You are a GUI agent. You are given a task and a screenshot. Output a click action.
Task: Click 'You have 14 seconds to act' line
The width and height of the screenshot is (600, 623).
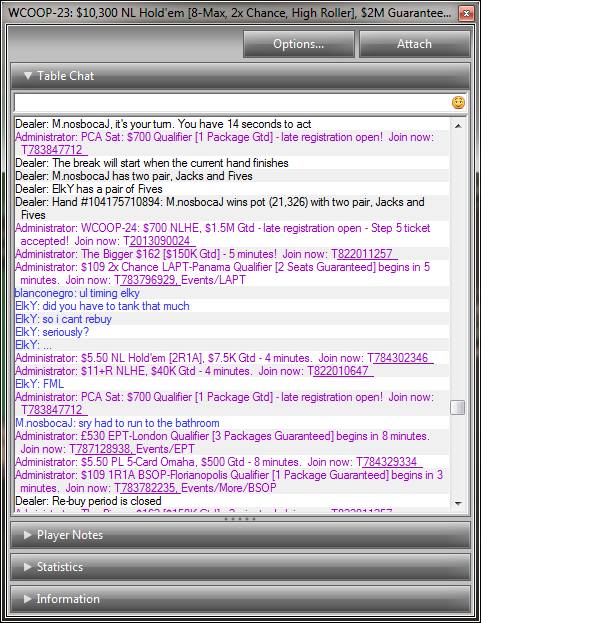163,124
